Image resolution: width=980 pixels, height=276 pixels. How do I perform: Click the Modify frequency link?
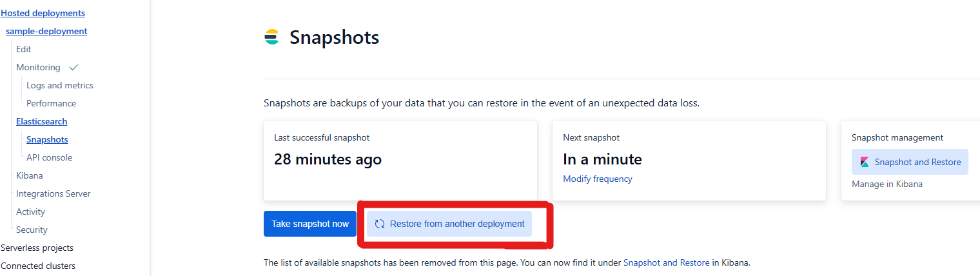point(597,179)
